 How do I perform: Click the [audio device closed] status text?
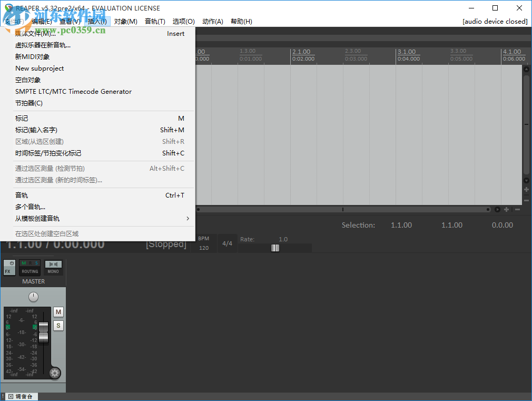[495, 22]
